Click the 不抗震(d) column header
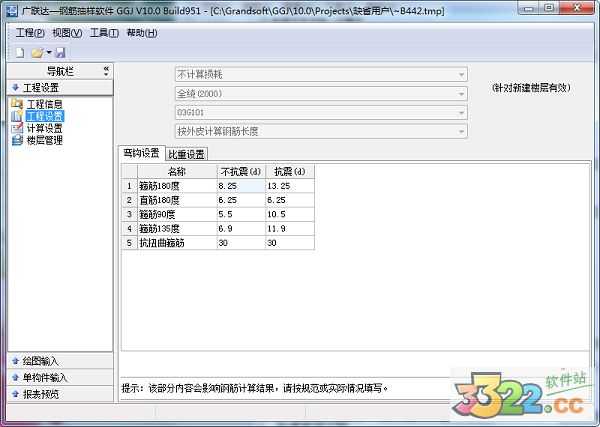Viewport: 600px width, 427px height. (241, 171)
